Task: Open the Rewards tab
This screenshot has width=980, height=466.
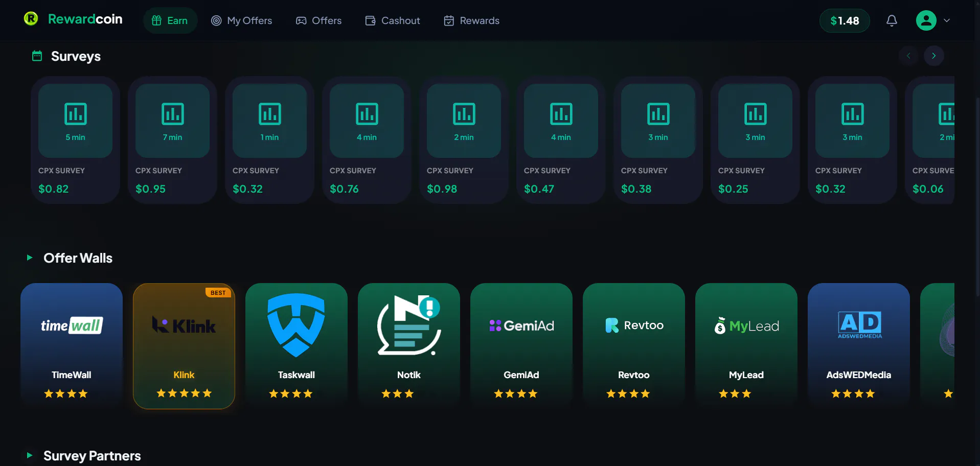Action: (471, 20)
